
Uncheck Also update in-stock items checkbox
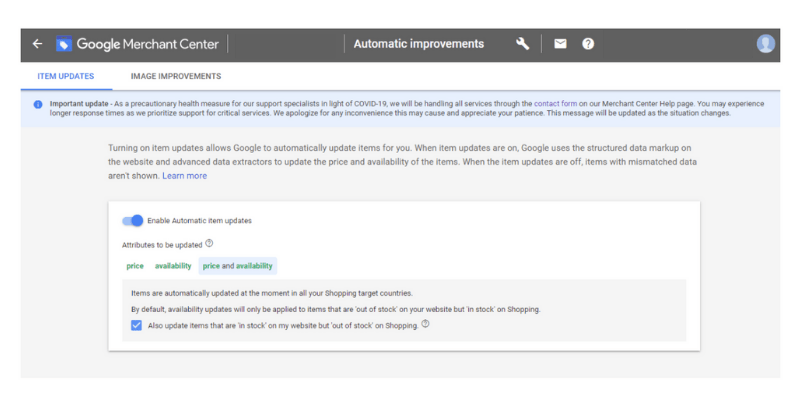point(136,325)
